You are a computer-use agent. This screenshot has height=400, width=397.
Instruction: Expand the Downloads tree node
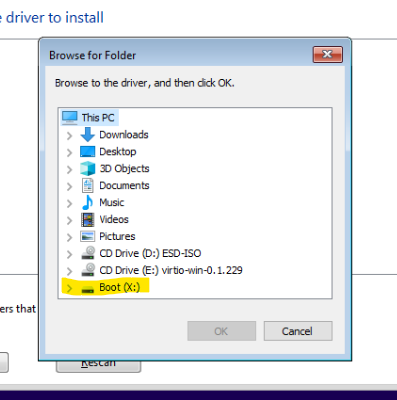coord(69,136)
